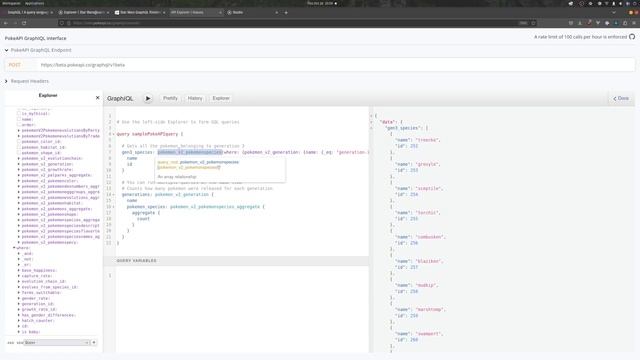
Task: Expand the gender_rate filter
Action: point(19,298)
